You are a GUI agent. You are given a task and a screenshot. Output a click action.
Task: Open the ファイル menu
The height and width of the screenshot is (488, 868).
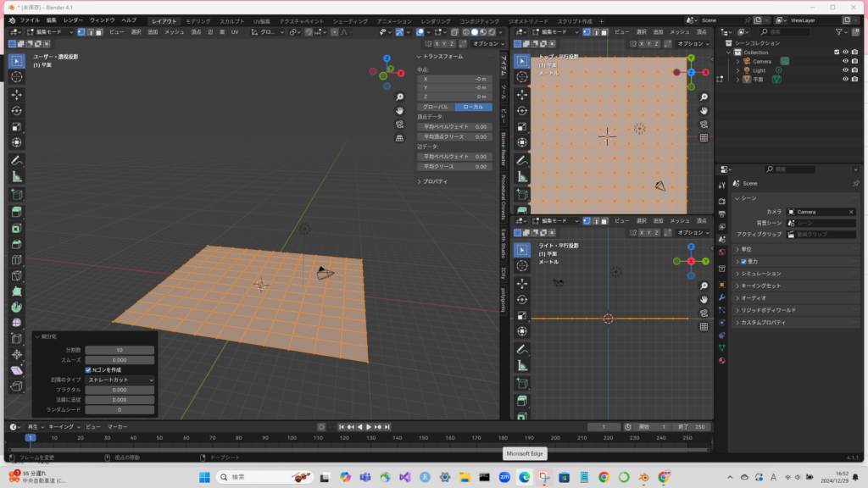click(x=30, y=19)
